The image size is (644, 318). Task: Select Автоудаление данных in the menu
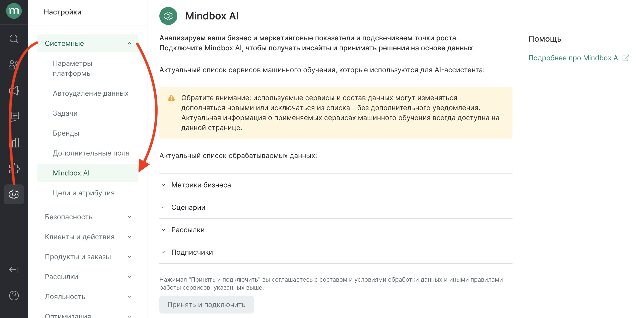[x=90, y=93]
